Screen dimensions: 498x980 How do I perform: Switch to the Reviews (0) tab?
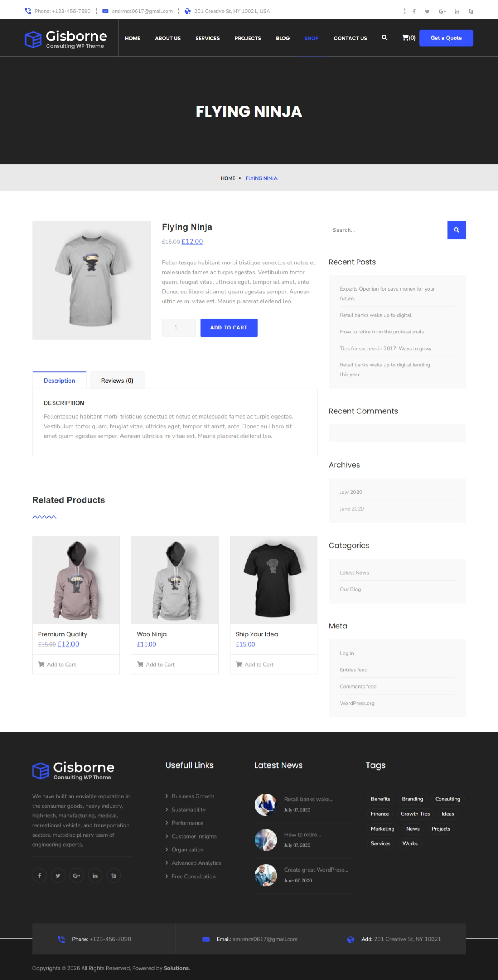(x=117, y=381)
